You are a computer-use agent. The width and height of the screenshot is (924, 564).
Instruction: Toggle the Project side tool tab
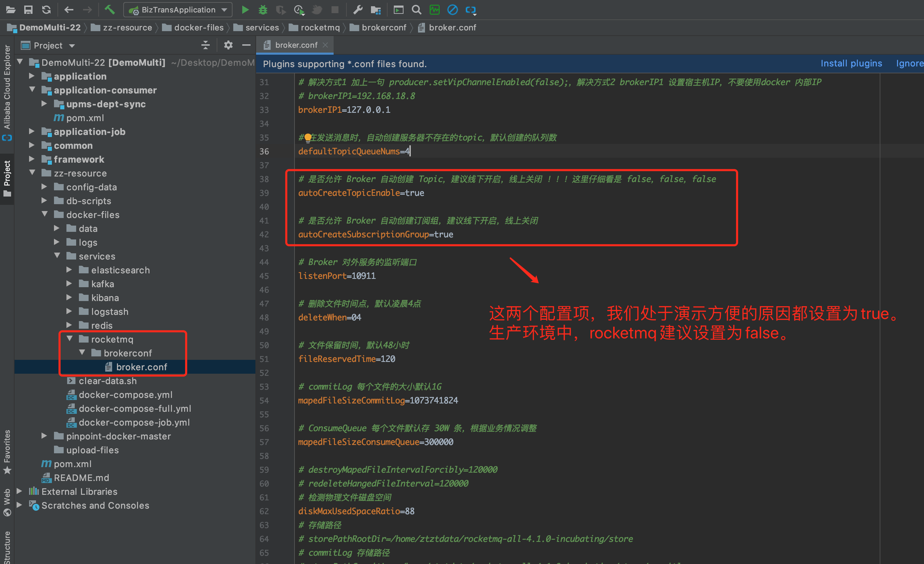(x=7, y=179)
